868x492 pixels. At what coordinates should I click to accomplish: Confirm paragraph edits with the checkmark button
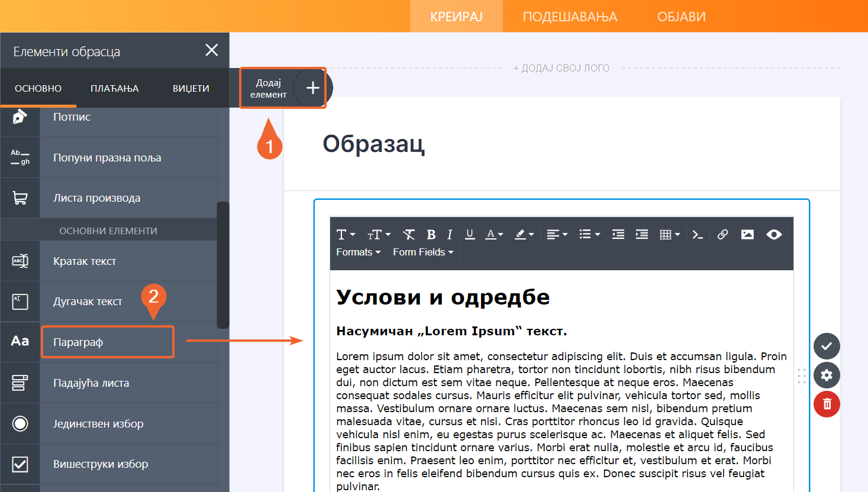point(827,346)
